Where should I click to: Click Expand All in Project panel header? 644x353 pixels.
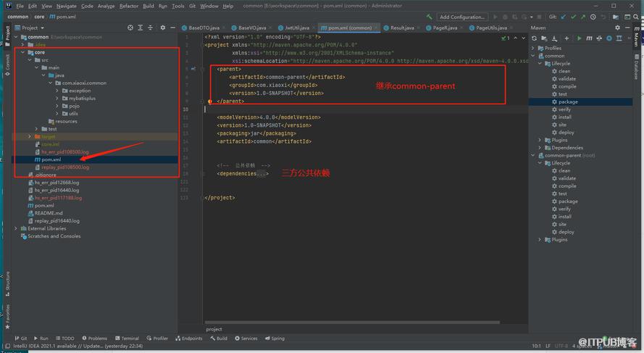click(x=140, y=28)
